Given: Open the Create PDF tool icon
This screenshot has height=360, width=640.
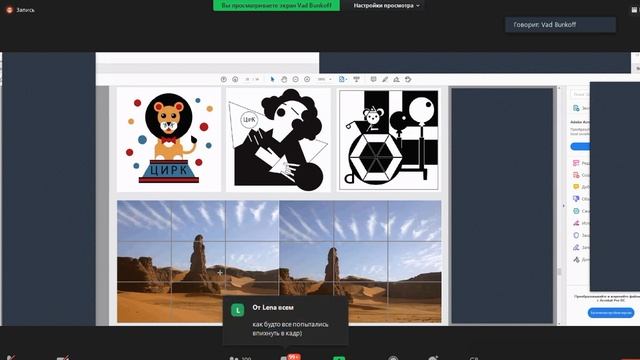Looking at the screenshot, I should click(x=576, y=175).
